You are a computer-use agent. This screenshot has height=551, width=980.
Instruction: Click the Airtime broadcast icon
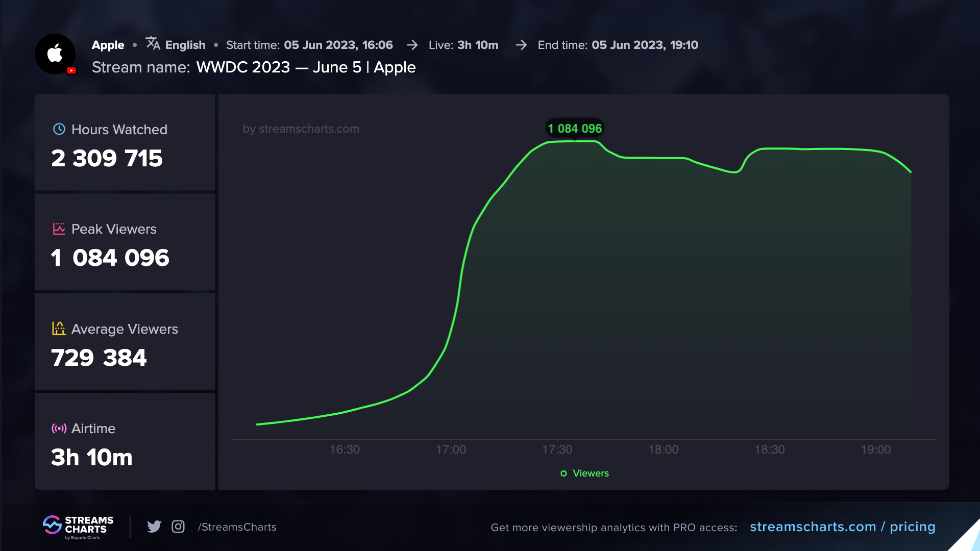coord(58,429)
